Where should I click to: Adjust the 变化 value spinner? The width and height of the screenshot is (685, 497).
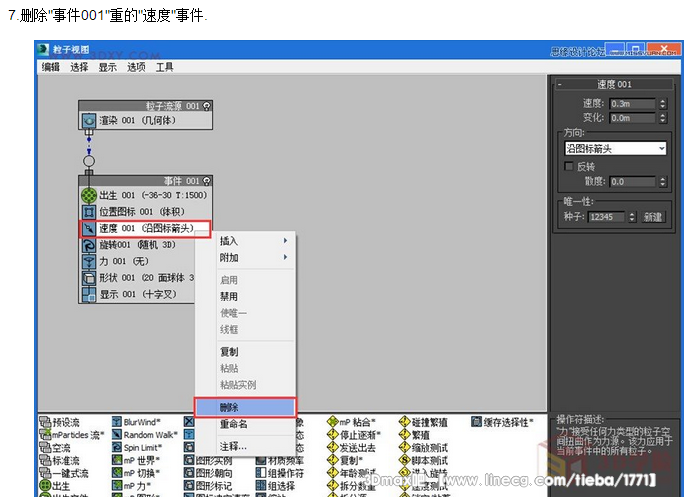click(663, 118)
